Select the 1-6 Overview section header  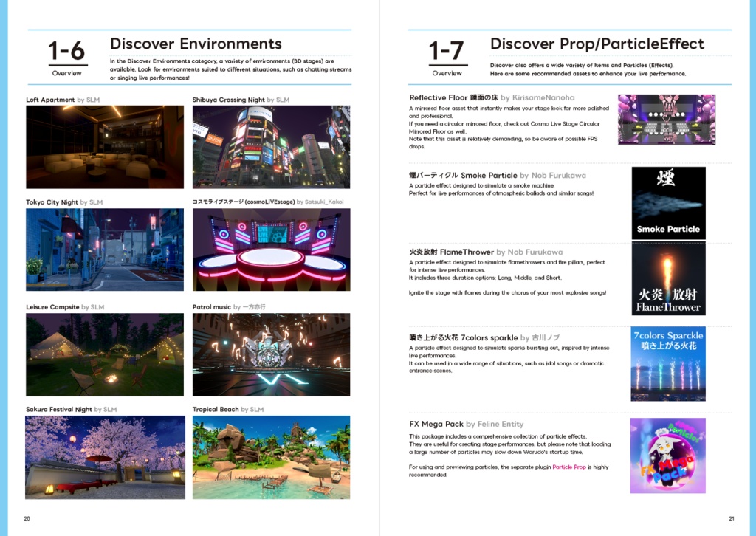(67, 55)
